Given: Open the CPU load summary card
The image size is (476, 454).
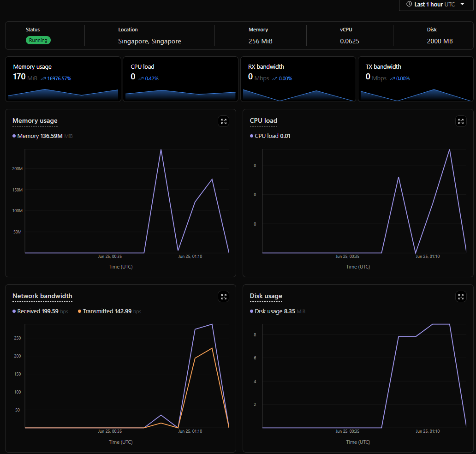Looking at the screenshot, I should [x=180, y=79].
